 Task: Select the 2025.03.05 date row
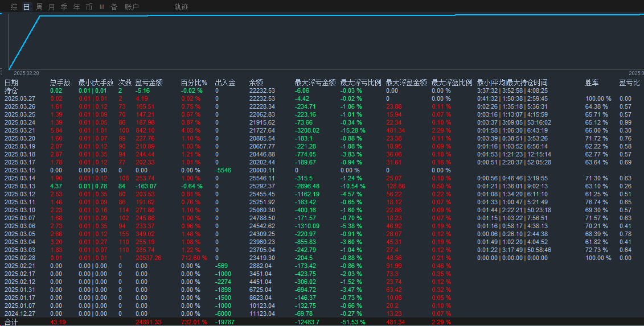point(20,234)
